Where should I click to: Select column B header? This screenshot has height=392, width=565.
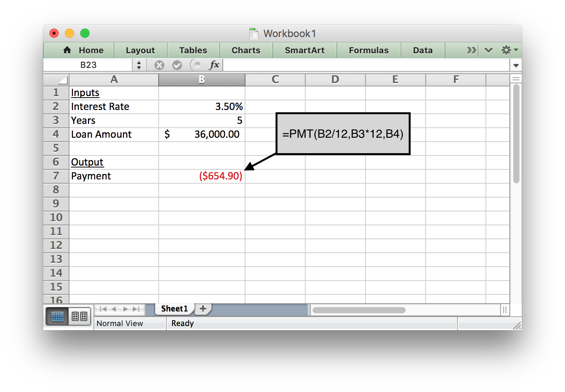(201, 80)
